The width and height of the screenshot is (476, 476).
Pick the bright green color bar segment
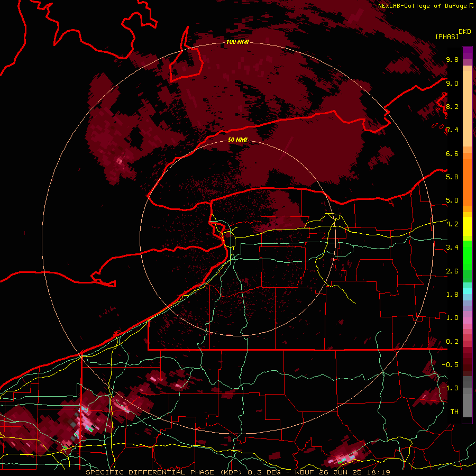(x=467, y=255)
